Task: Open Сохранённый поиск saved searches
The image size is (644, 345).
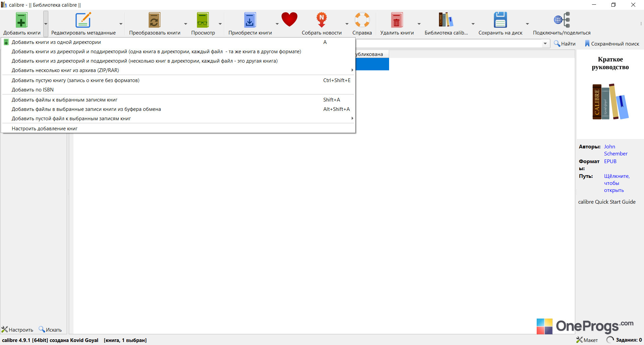Action: (612, 44)
